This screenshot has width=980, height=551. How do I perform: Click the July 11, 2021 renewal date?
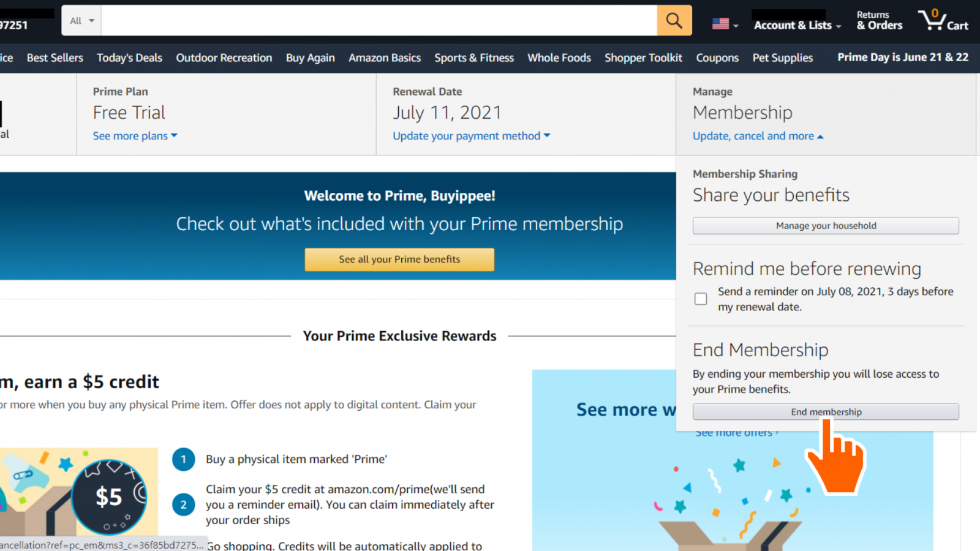[447, 113]
